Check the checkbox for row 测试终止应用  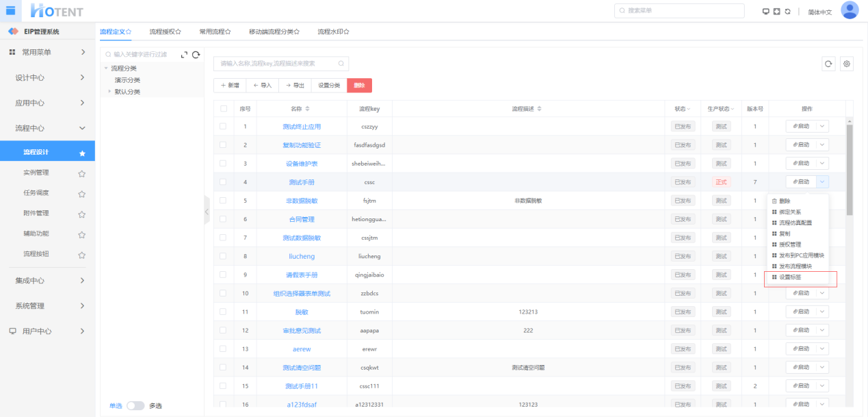(223, 127)
